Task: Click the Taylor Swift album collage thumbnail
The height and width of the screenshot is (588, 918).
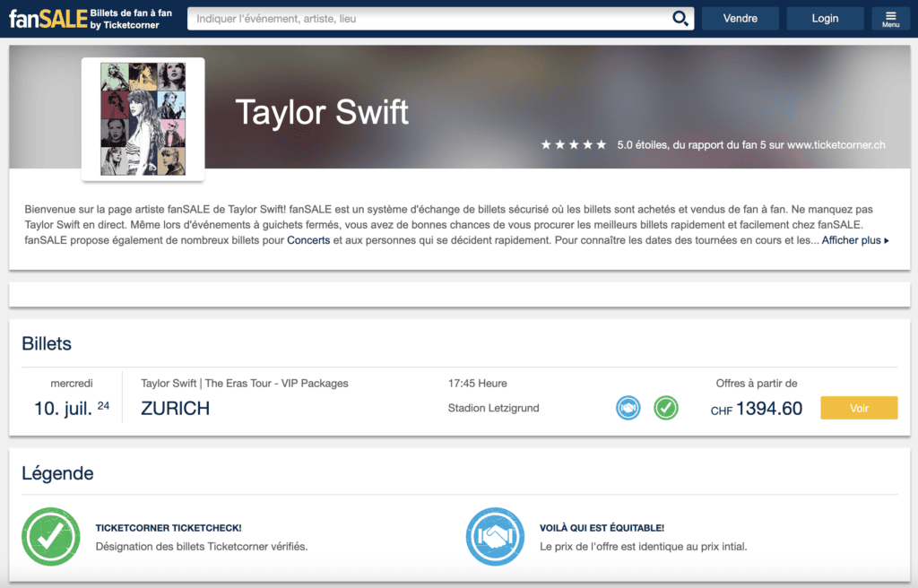Action: point(143,118)
